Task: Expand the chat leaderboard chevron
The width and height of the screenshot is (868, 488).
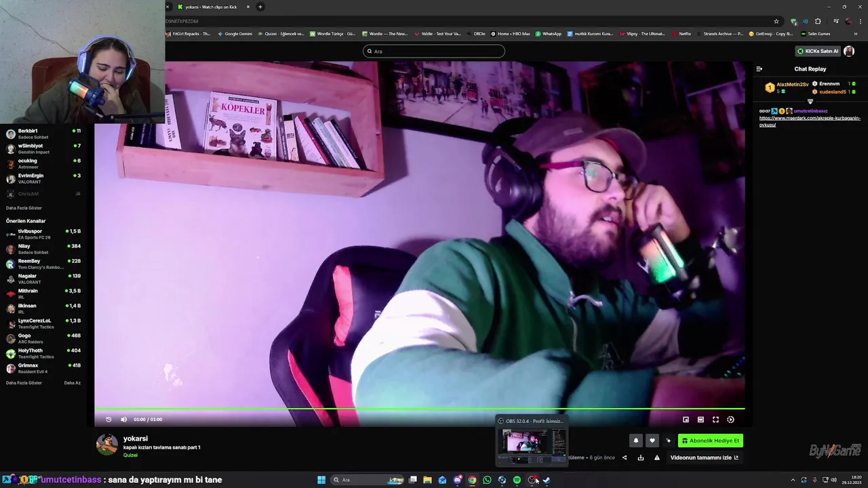Action: tap(810, 102)
